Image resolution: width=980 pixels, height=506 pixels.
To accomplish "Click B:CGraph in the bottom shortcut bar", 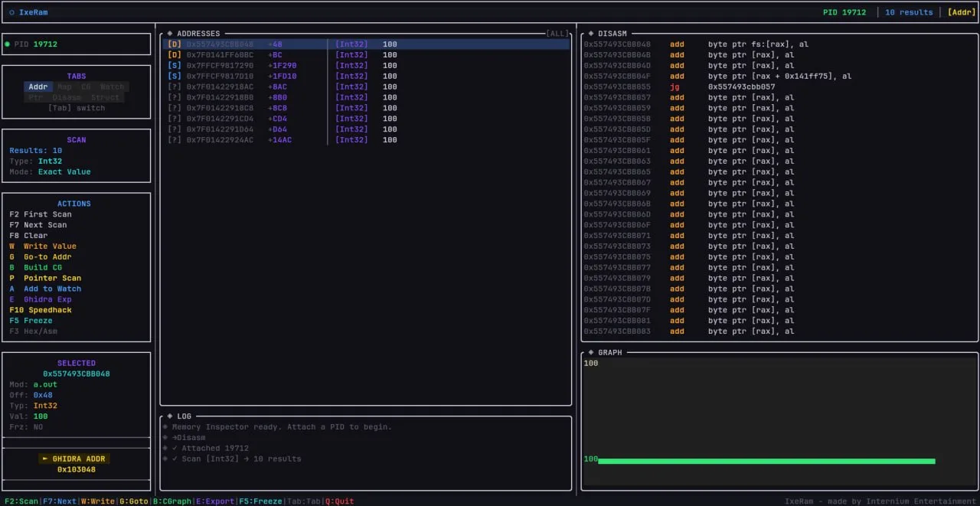I will point(172,501).
